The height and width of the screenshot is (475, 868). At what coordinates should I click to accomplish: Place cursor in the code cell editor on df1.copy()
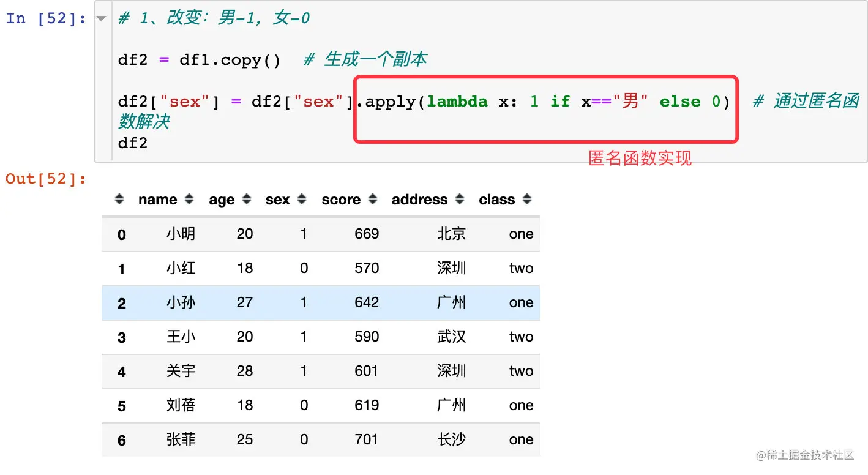(x=230, y=60)
